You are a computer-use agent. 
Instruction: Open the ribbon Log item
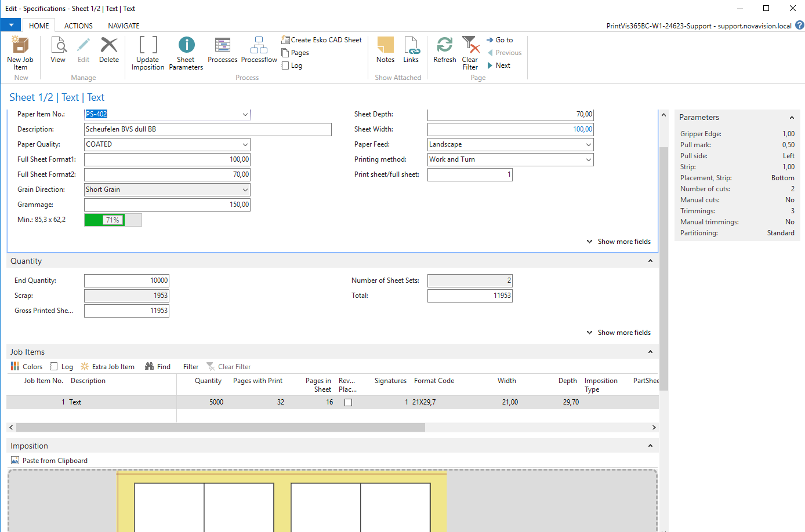click(292, 65)
